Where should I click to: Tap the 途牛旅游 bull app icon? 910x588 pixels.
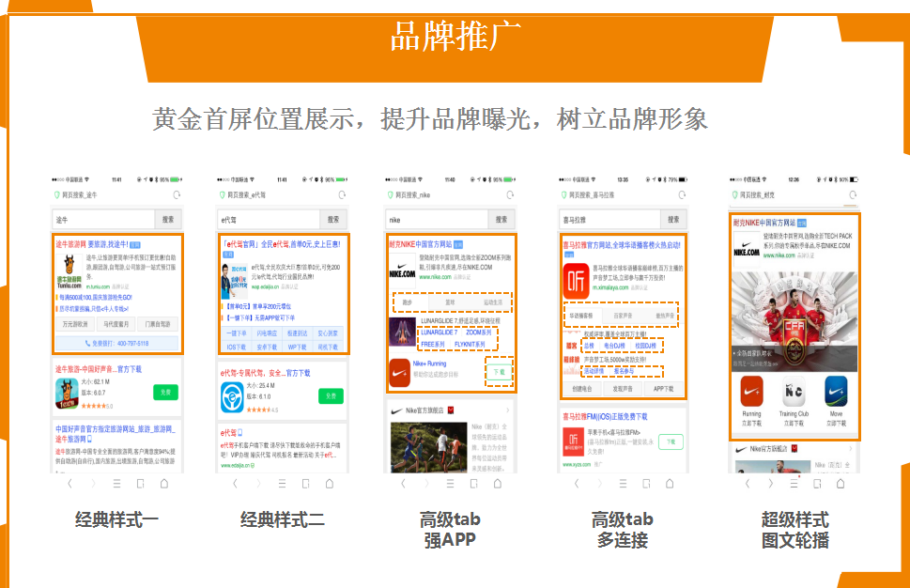click(68, 394)
